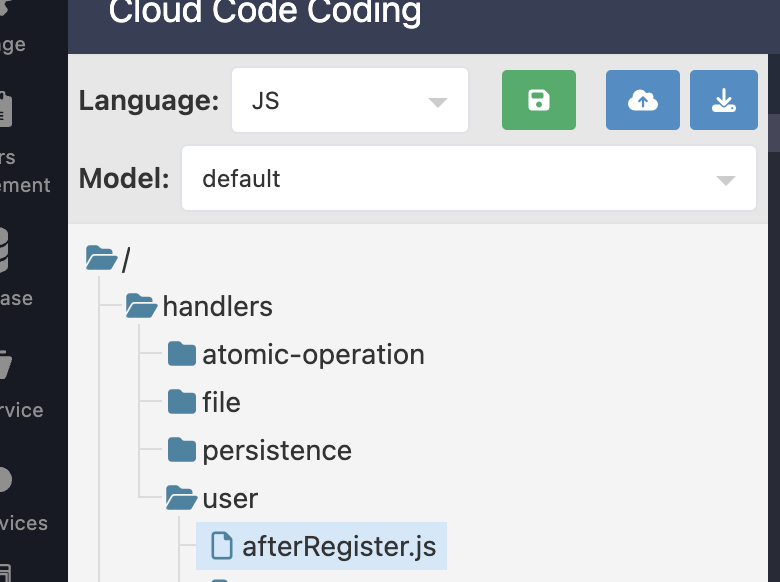Viewport: 780px width, 582px height.
Task: Click the cloud upload button
Action: (x=643, y=100)
